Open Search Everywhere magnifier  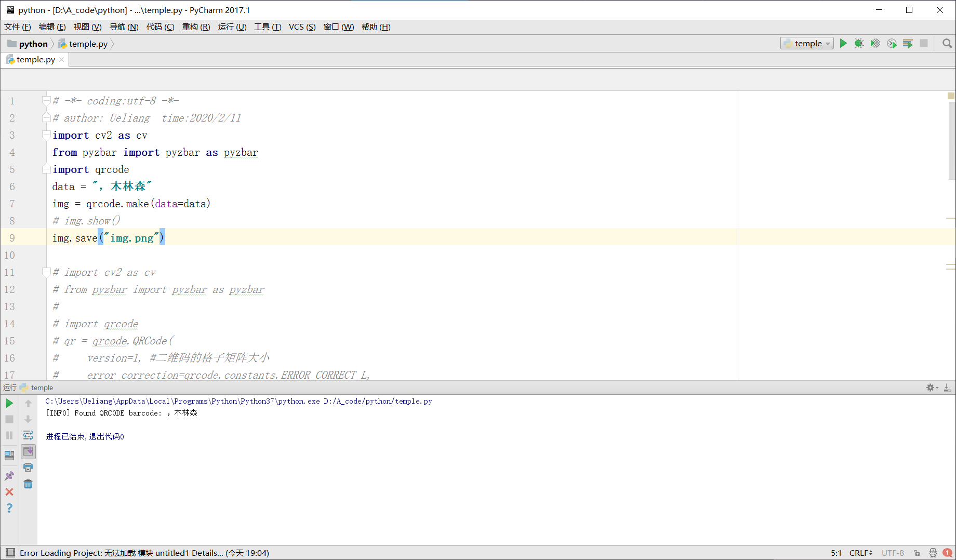[947, 43]
